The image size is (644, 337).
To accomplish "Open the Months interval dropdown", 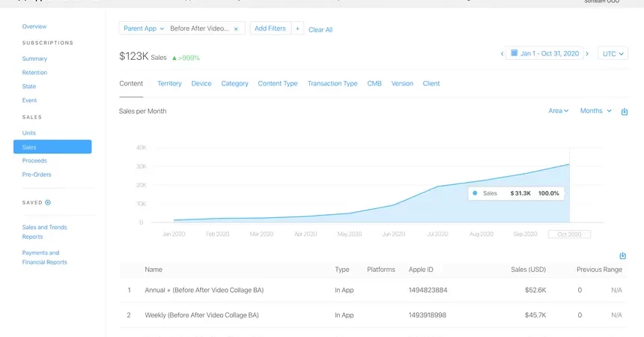I will (x=596, y=111).
